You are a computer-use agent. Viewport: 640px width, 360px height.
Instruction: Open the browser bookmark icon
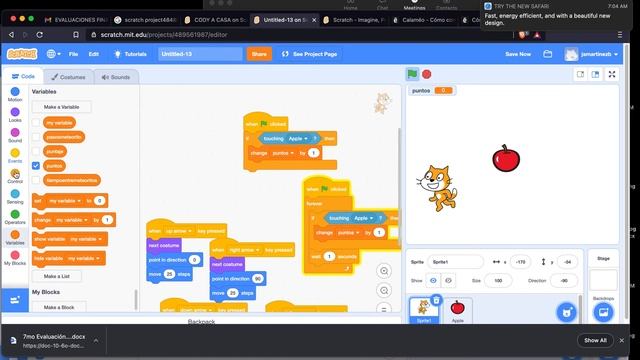tap(76, 35)
